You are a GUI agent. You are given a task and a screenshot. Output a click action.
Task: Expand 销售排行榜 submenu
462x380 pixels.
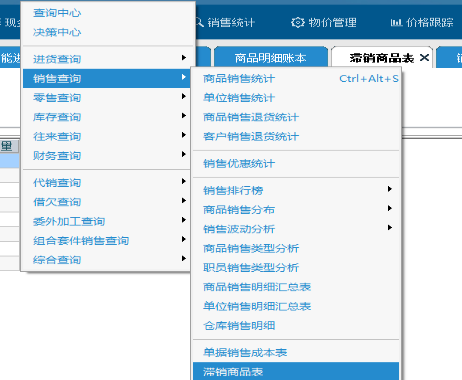point(296,191)
